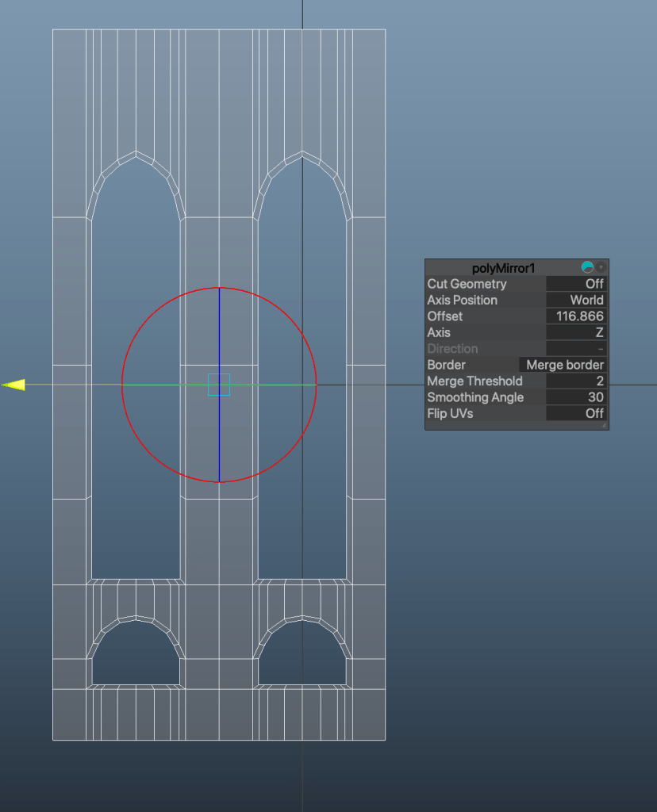657x812 pixels.
Task: Click the Offset label
Action: [x=445, y=316]
